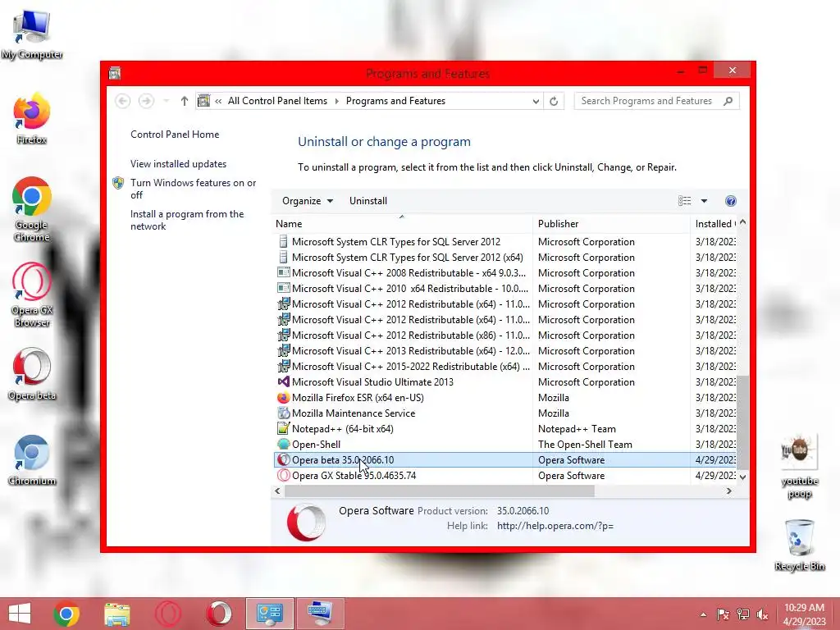
Task: Open the Recycle Bin desktop icon
Action: [799, 545]
